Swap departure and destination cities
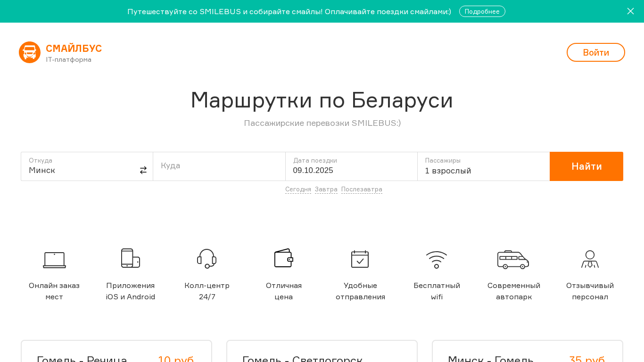This screenshot has height=362, width=644. 143,170
